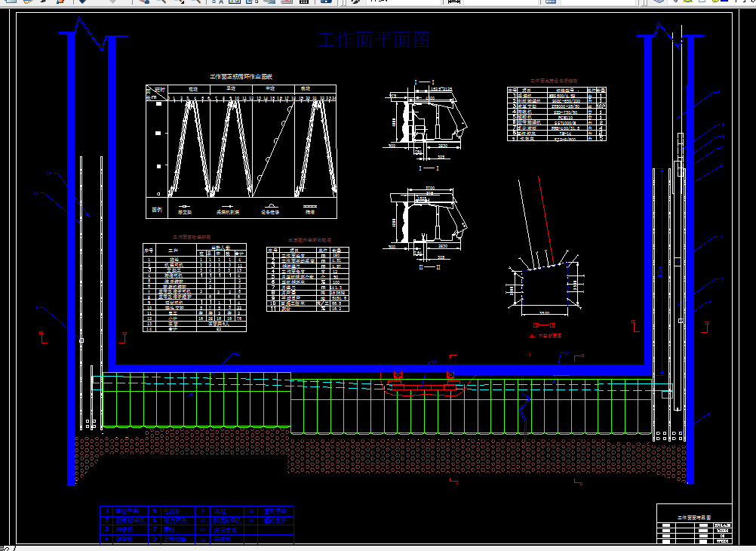
Task: Select 电缆车 in the numbered legend table
Action: pyautogui.click(x=171, y=511)
